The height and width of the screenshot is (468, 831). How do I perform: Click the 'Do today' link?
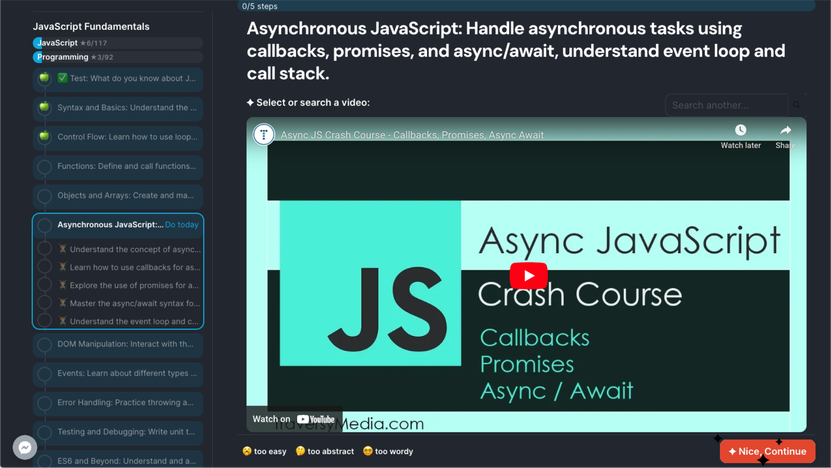(x=182, y=225)
